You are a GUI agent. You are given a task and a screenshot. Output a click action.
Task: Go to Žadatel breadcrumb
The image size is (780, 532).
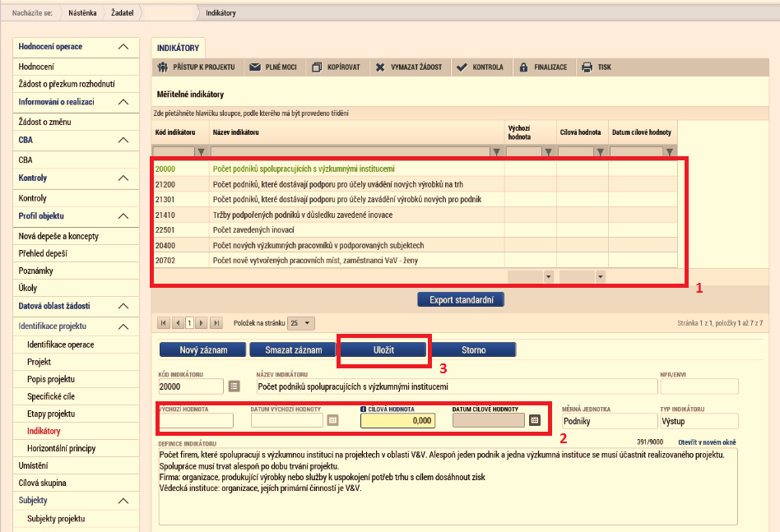(x=123, y=13)
